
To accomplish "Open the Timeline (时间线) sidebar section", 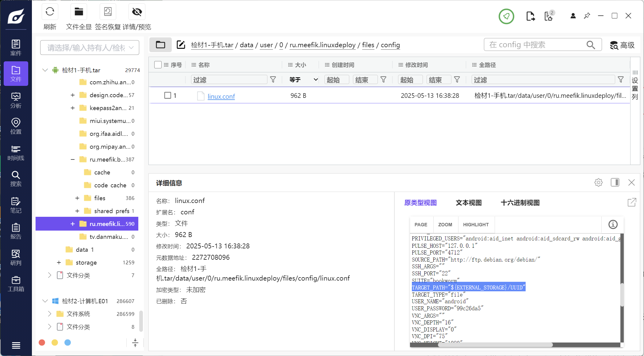I will click(16, 152).
